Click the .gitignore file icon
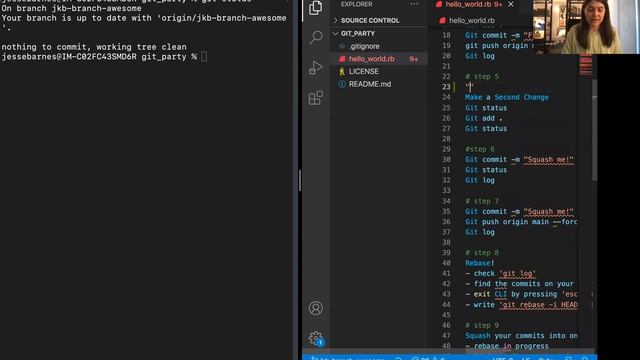Viewport: 640px width, 360px height. (342, 46)
